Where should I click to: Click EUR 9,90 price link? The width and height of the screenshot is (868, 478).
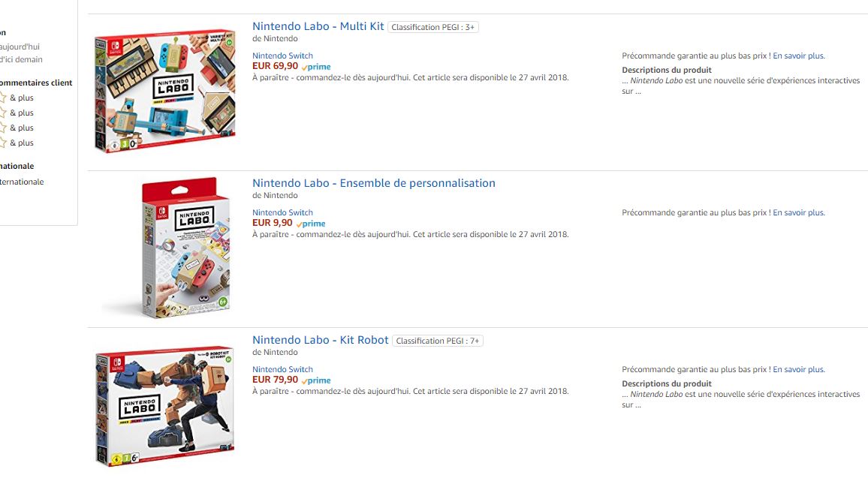pyautogui.click(x=273, y=223)
